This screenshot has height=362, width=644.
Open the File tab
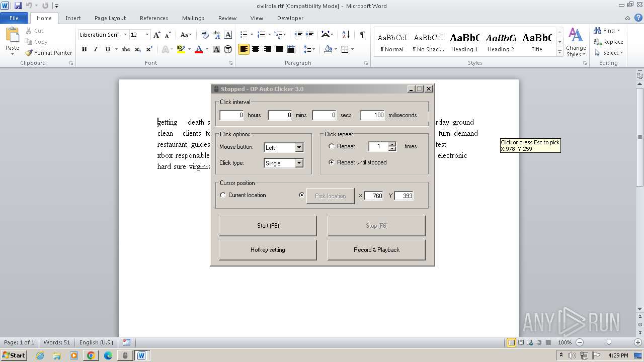14,18
